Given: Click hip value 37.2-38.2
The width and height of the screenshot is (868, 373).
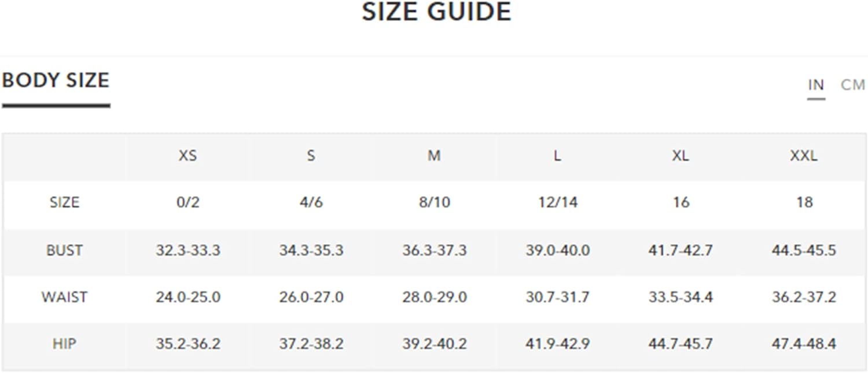Looking at the screenshot, I should [311, 344].
